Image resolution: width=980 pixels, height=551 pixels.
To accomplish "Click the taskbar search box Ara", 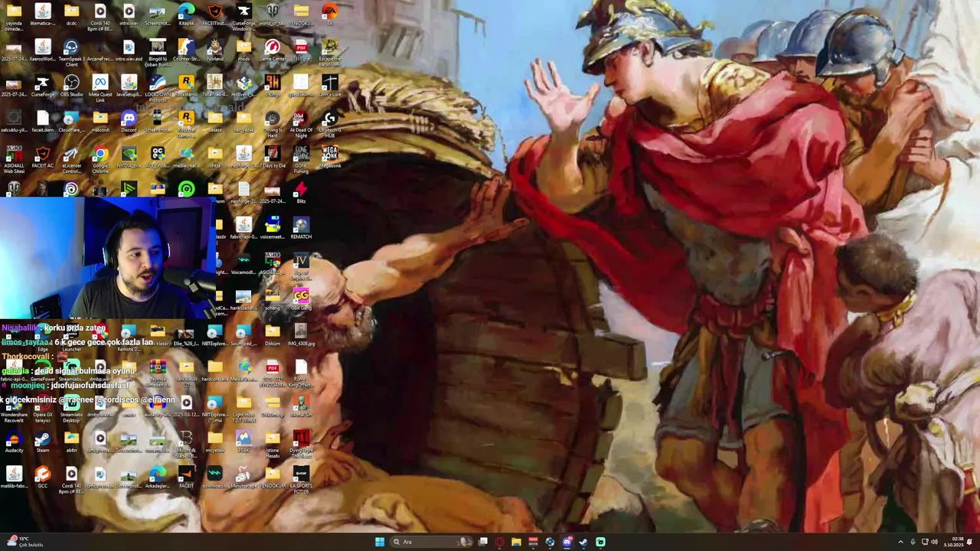I will pos(433,542).
